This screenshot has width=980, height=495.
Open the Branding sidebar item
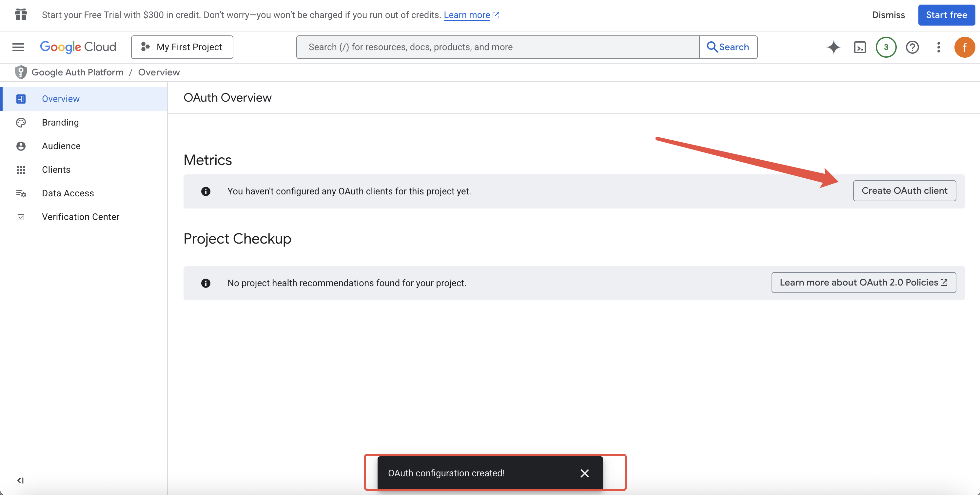[x=84, y=123]
